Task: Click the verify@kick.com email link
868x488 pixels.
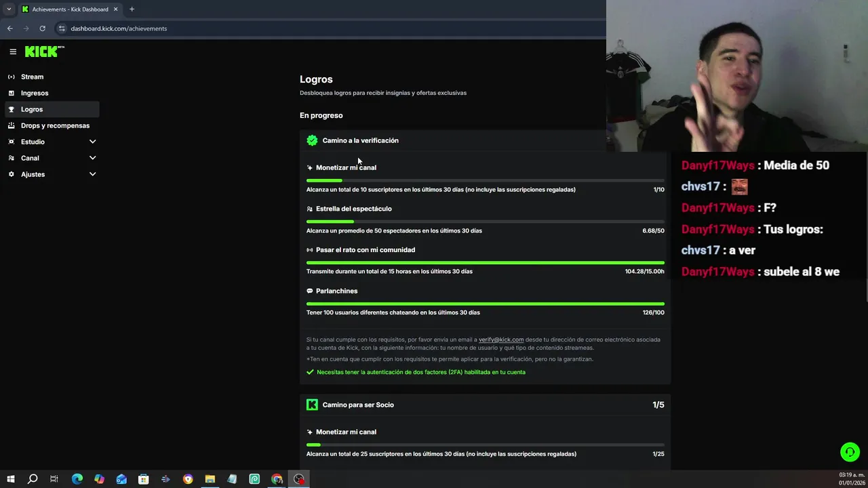Action: pyautogui.click(x=501, y=340)
